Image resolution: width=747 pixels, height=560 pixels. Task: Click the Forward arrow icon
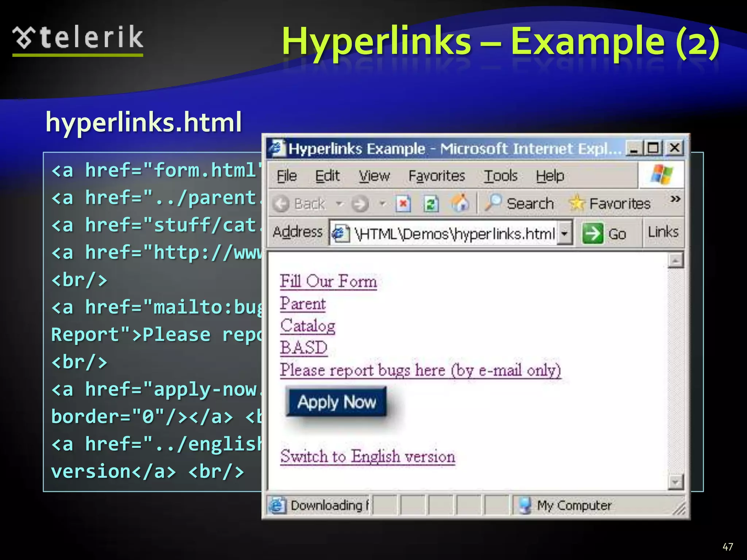[x=360, y=203]
